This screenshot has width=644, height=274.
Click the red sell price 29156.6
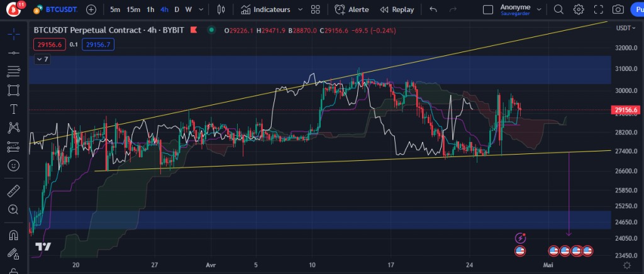coord(49,44)
